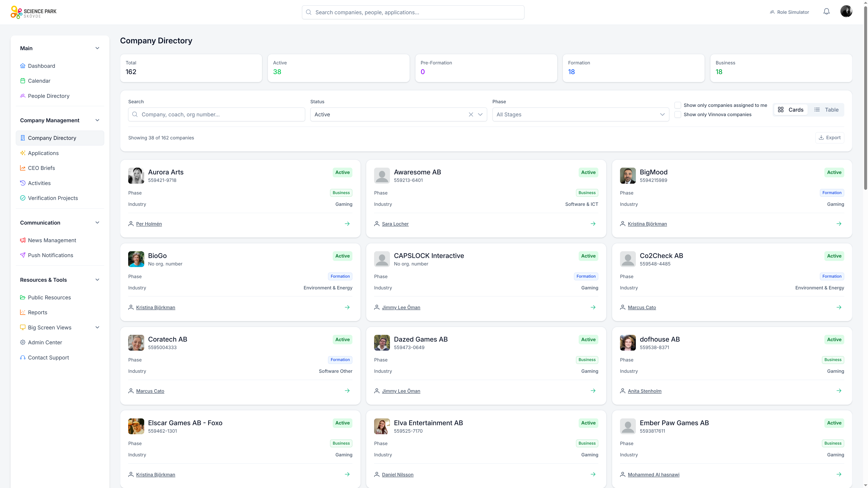The width and height of the screenshot is (868, 488).
Task: Enable show only Vinnova companies
Action: coord(678,115)
